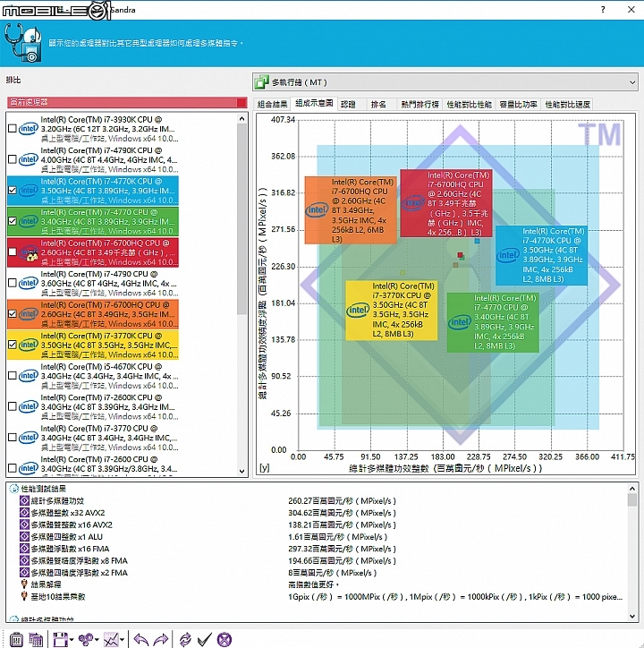The height and width of the screenshot is (648, 644).
Task: Click processor list vertical scrollbar thumb
Action: (x=242, y=219)
